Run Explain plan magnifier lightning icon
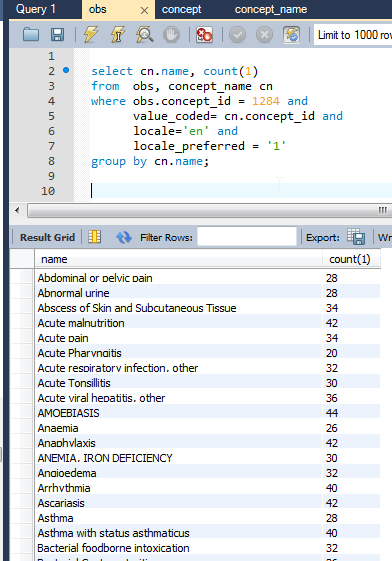Image resolution: width=392 pixels, height=561 pixels. point(144,35)
